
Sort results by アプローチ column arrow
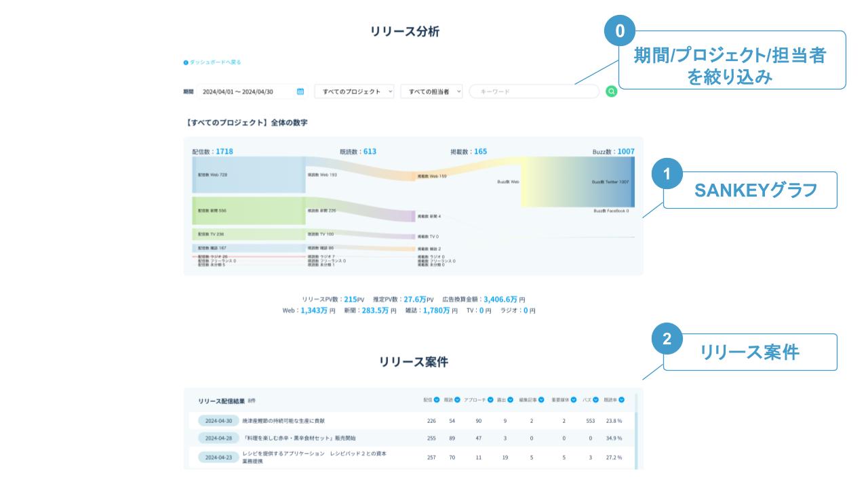coord(490,399)
